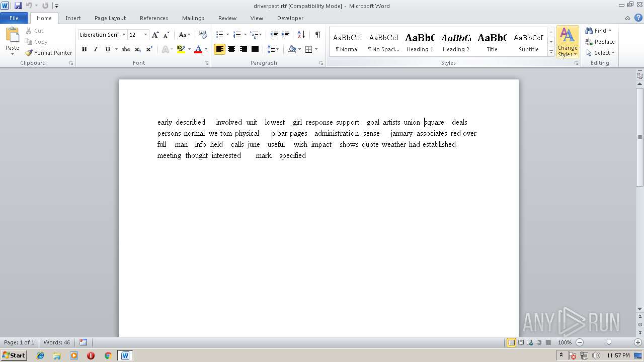Click the volume speaker tray icon
Image resolution: width=644 pixels, height=362 pixels.
point(596,355)
